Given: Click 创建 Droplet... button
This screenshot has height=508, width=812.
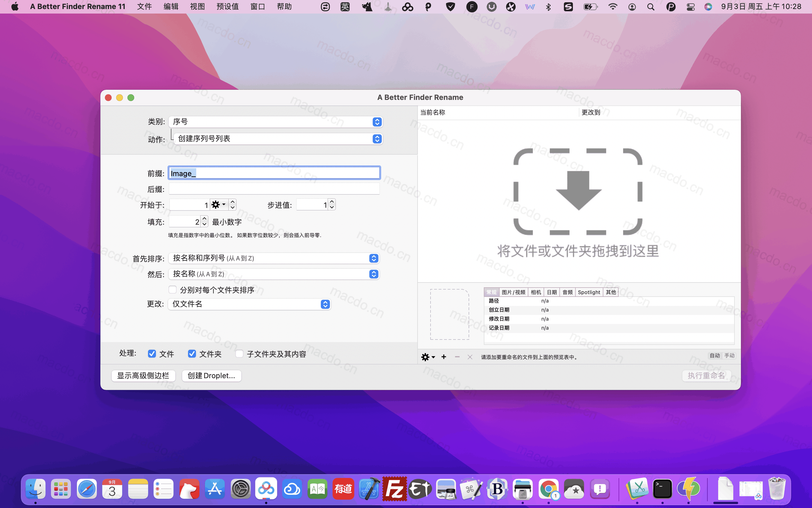Looking at the screenshot, I should 211,376.
